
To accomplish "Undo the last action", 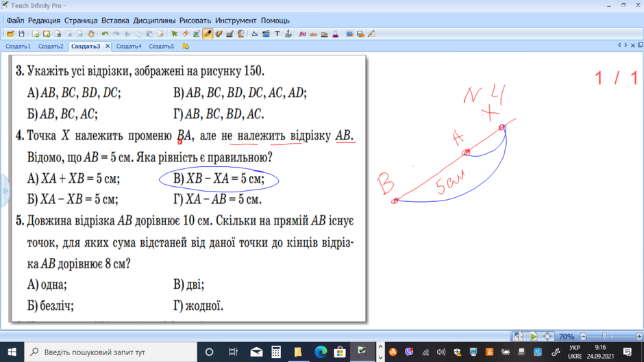I will tap(105, 34).
